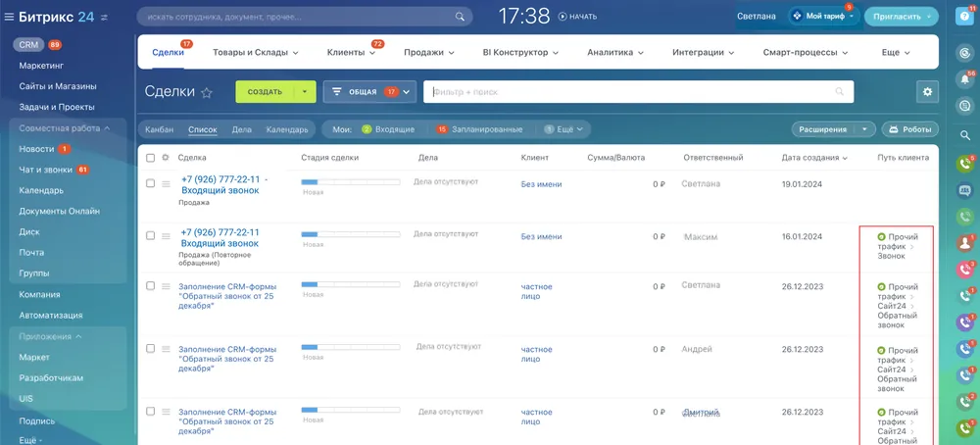
Task: Select checkbox for Максим's deal row
Action: (150, 236)
